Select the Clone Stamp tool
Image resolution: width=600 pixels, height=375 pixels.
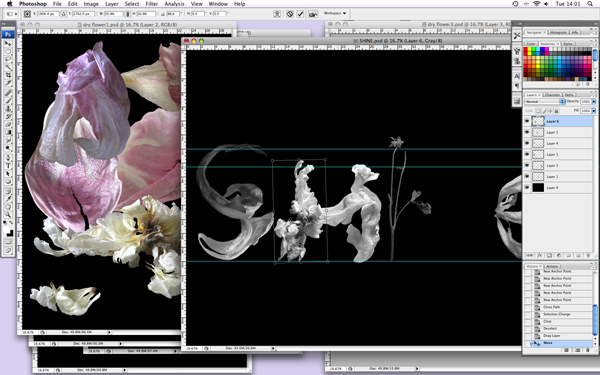(8, 108)
